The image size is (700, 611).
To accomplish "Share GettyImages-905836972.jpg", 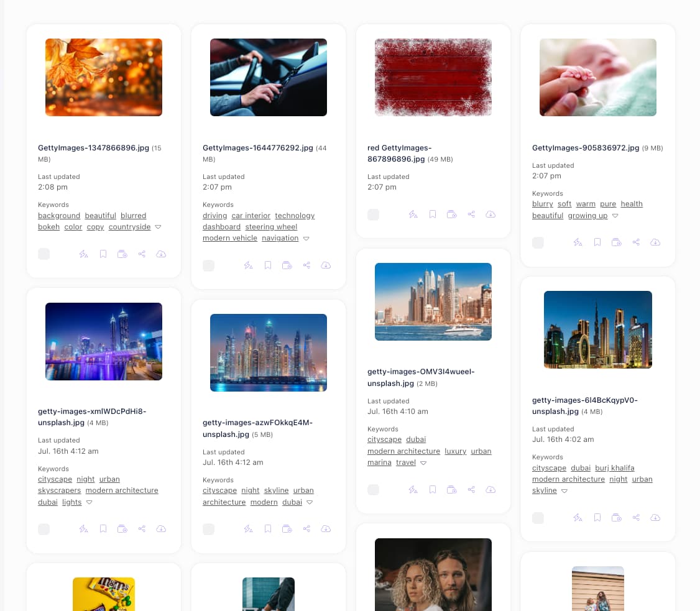I will [x=636, y=242].
